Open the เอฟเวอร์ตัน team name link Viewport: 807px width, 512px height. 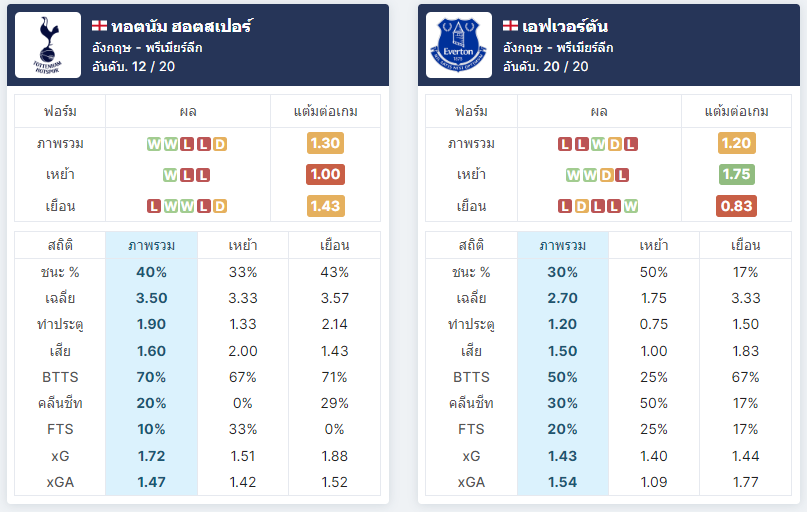click(x=565, y=26)
